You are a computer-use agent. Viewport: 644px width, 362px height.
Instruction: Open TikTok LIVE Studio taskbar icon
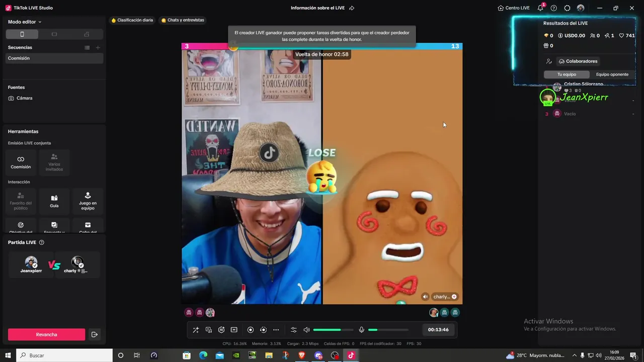coord(351,355)
